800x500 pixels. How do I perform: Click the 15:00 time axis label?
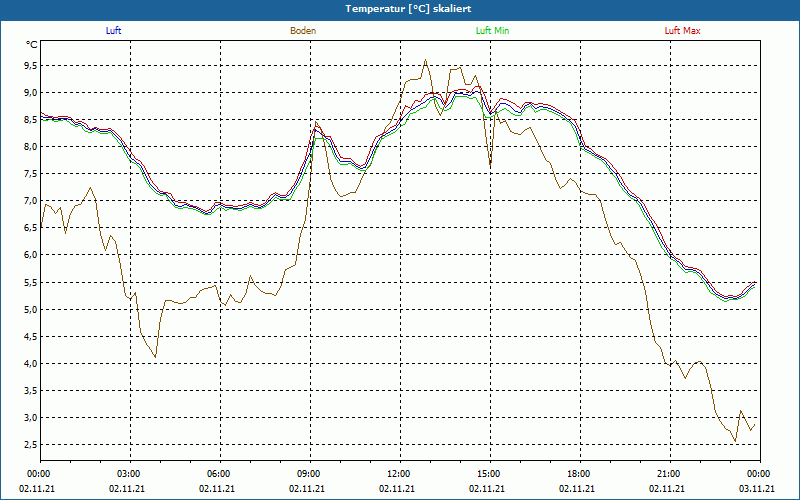pos(490,474)
